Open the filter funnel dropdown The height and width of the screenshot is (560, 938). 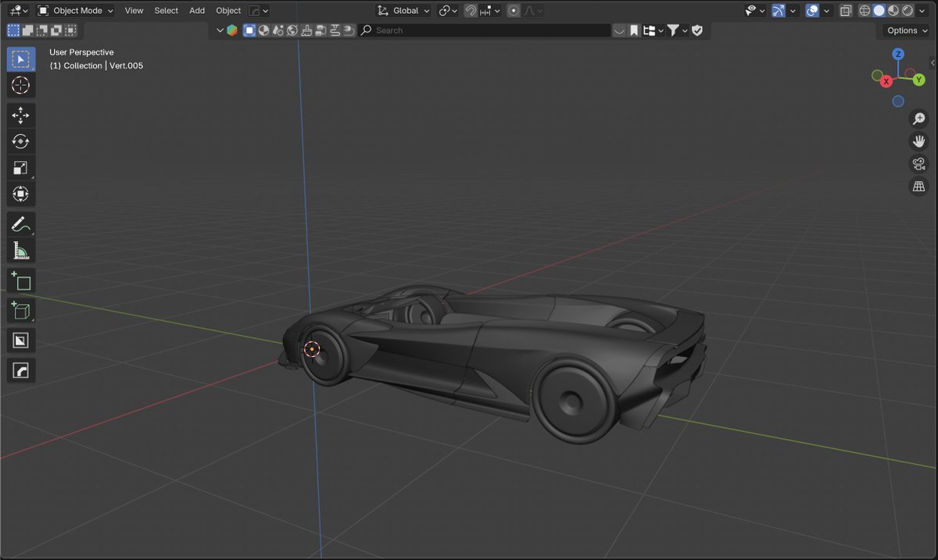677,30
